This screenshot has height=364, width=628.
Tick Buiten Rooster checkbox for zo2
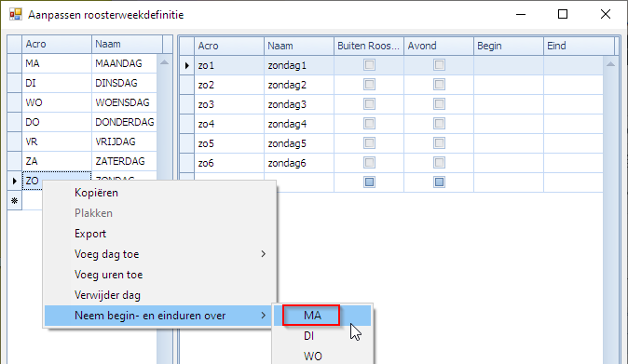click(369, 85)
